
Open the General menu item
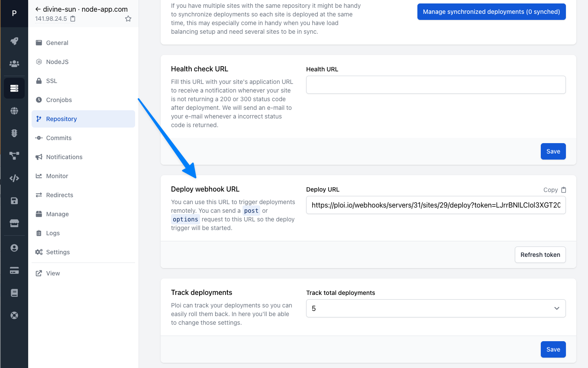pyautogui.click(x=83, y=43)
